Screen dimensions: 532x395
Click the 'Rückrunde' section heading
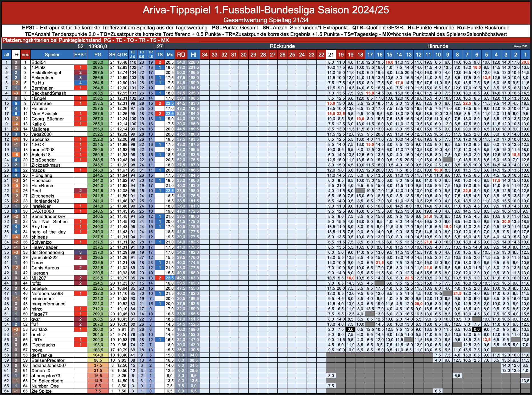(x=282, y=46)
